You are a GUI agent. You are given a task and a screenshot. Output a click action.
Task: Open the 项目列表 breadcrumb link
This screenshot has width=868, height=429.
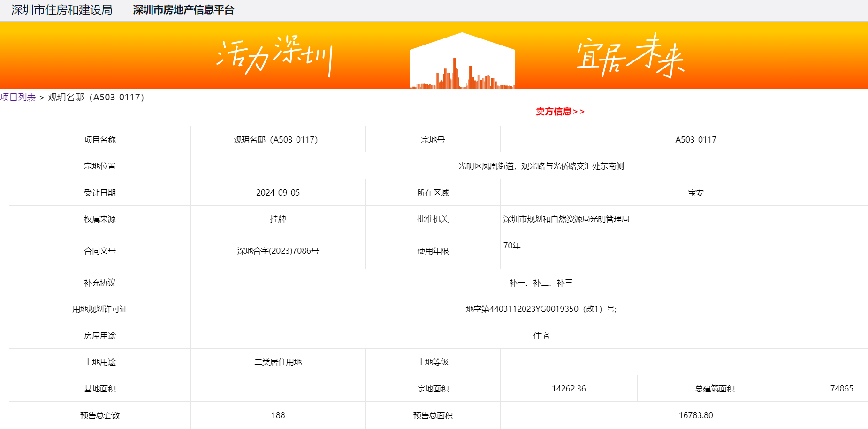[x=18, y=98]
